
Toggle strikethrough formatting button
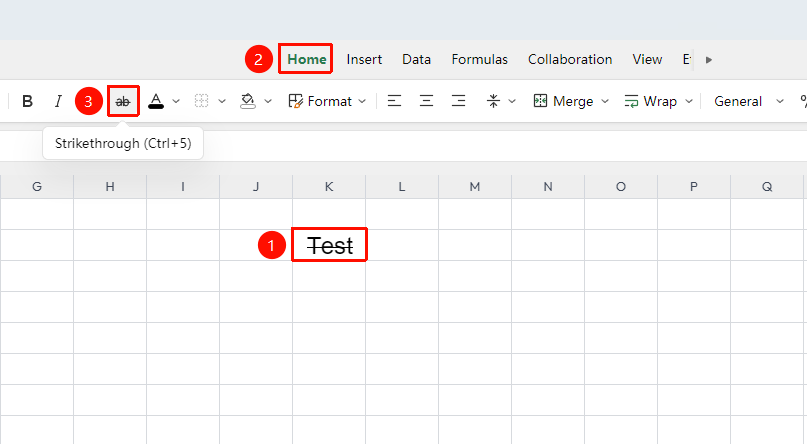[x=123, y=101]
